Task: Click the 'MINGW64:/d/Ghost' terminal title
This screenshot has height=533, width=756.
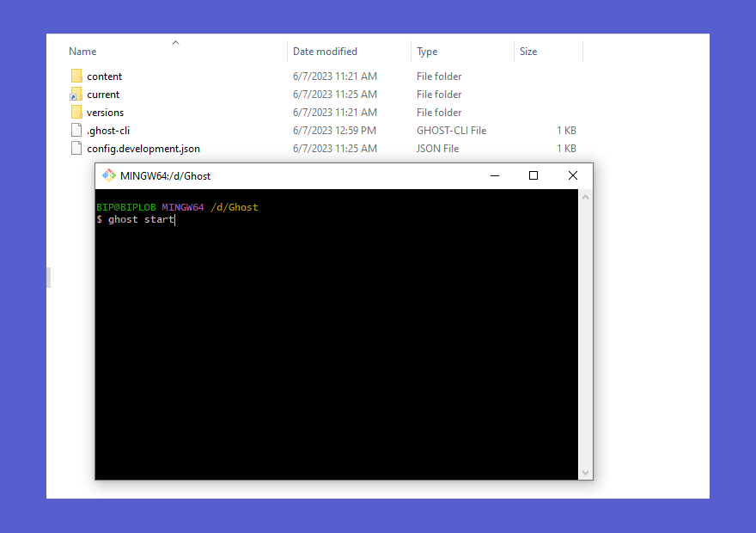Action: point(165,176)
